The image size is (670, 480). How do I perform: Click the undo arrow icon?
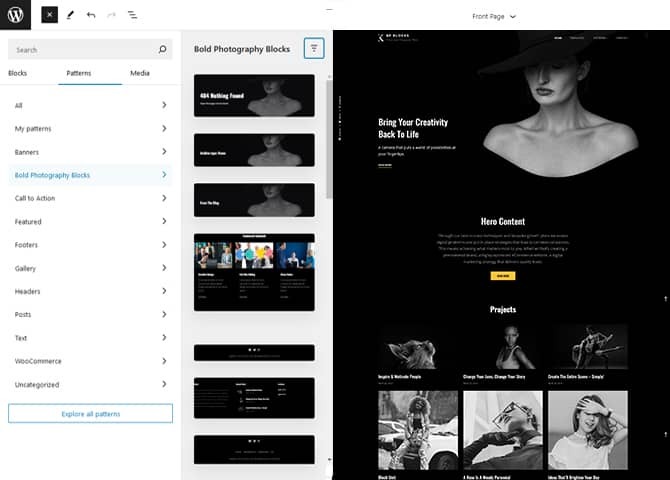point(91,16)
